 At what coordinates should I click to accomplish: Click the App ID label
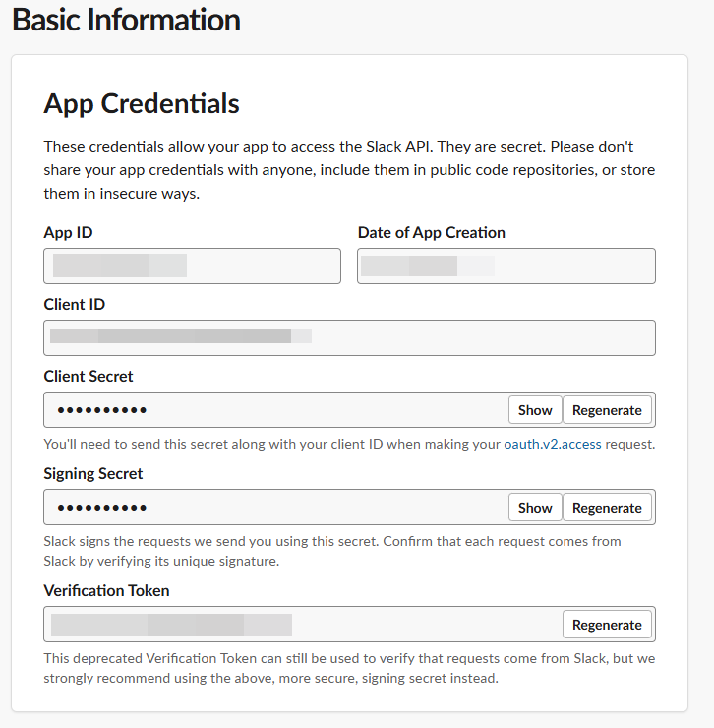point(68,232)
